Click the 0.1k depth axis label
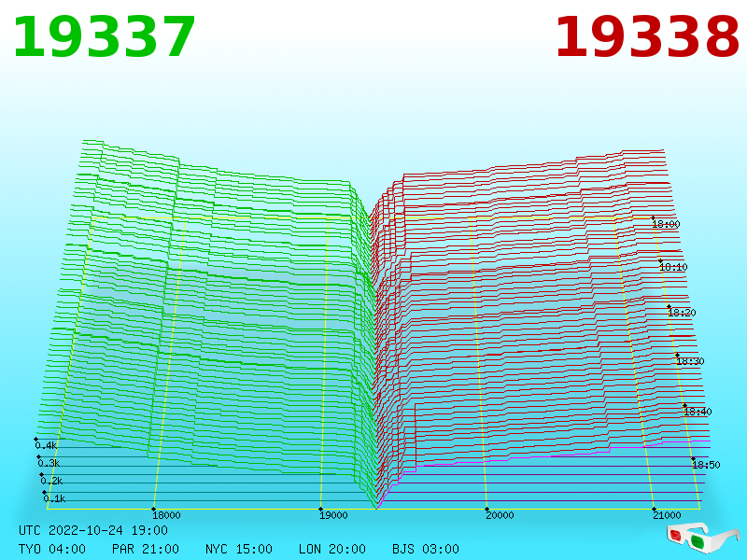Screen dimensions: 747x560 [55, 498]
